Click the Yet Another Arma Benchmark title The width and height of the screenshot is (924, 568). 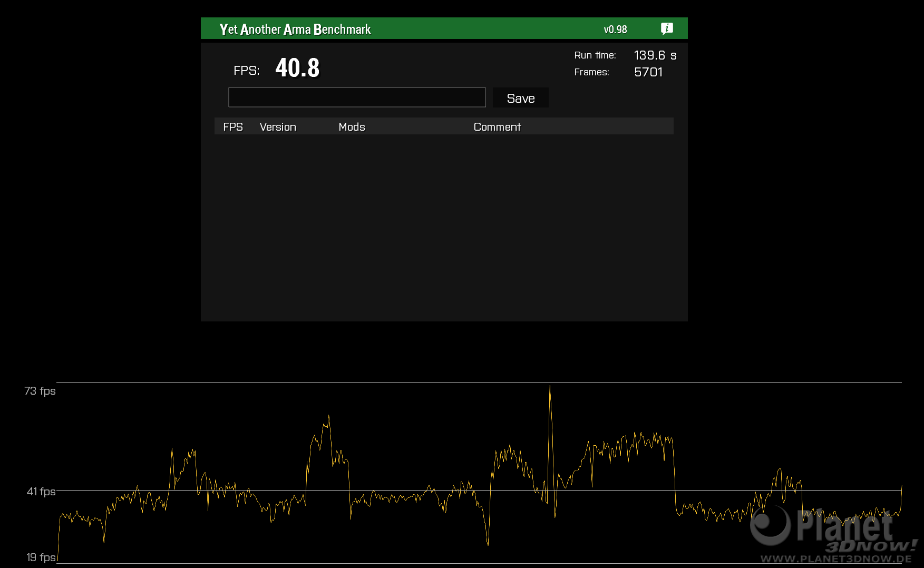[x=295, y=30]
